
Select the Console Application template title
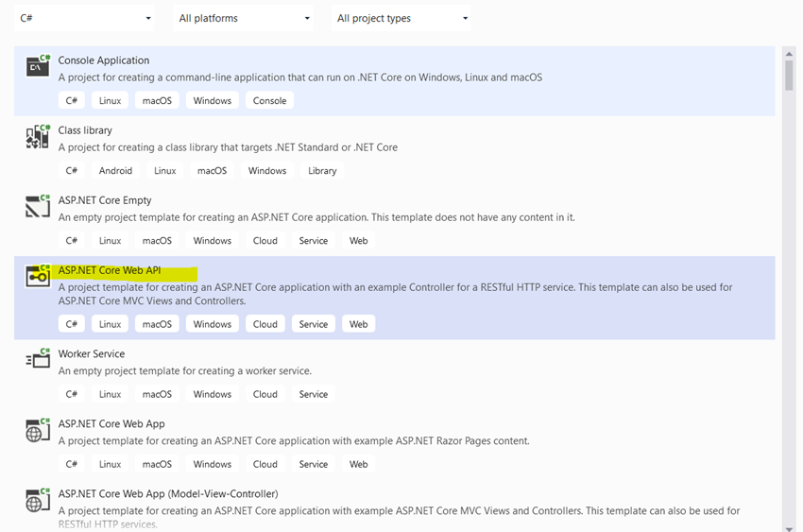[104, 60]
